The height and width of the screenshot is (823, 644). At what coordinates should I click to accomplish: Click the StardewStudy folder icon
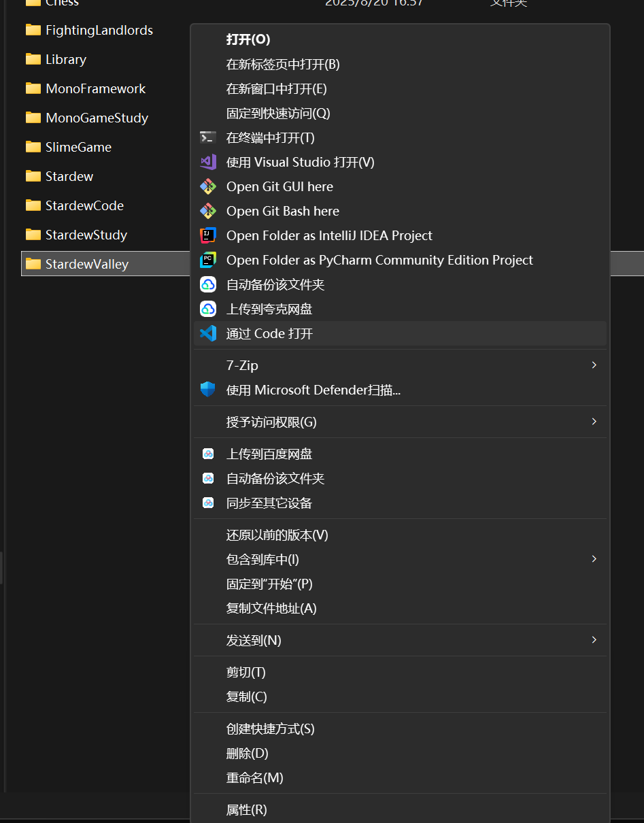(x=33, y=235)
